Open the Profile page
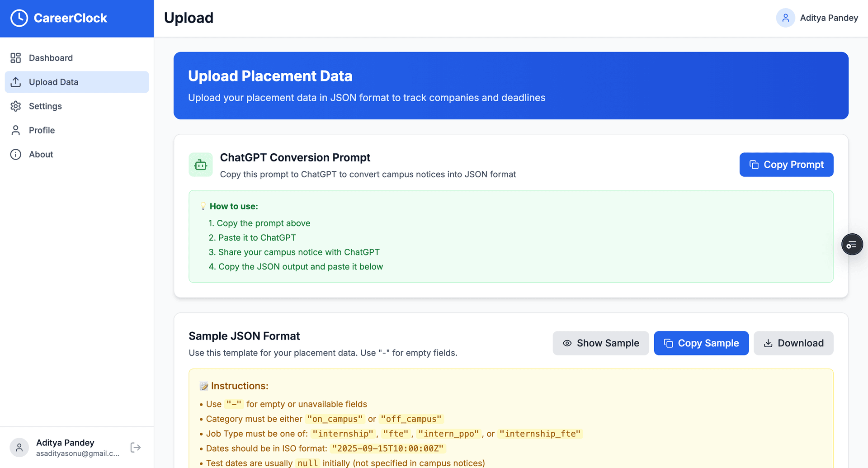Image resolution: width=868 pixels, height=468 pixels. (77, 130)
